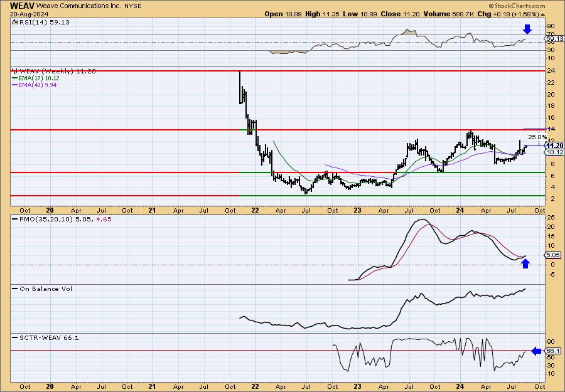
Task: Click the 16 price level on the price axis
Action: [x=551, y=117]
